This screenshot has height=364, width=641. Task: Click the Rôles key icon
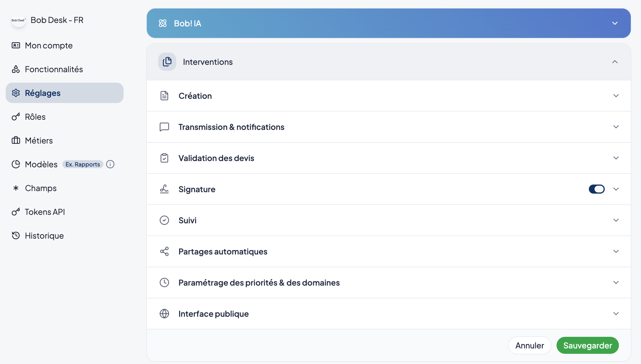pyautogui.click(x=16, y=117)
